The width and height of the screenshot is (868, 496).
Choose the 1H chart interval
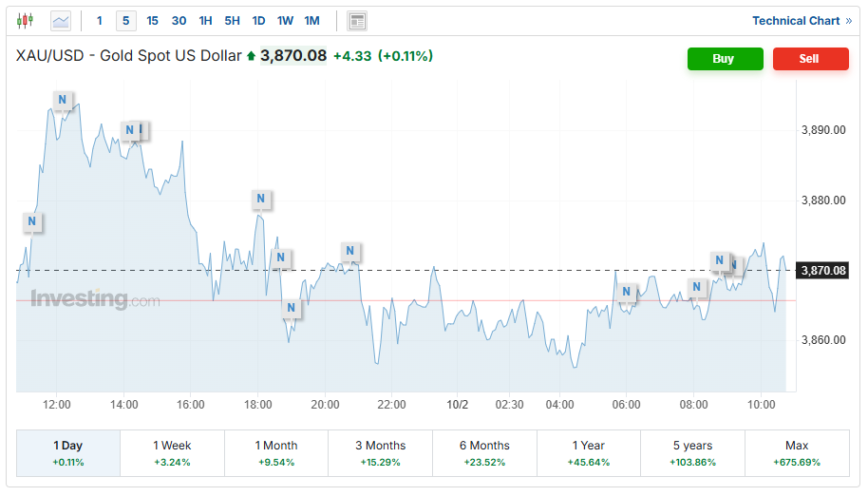click(205, 21)
